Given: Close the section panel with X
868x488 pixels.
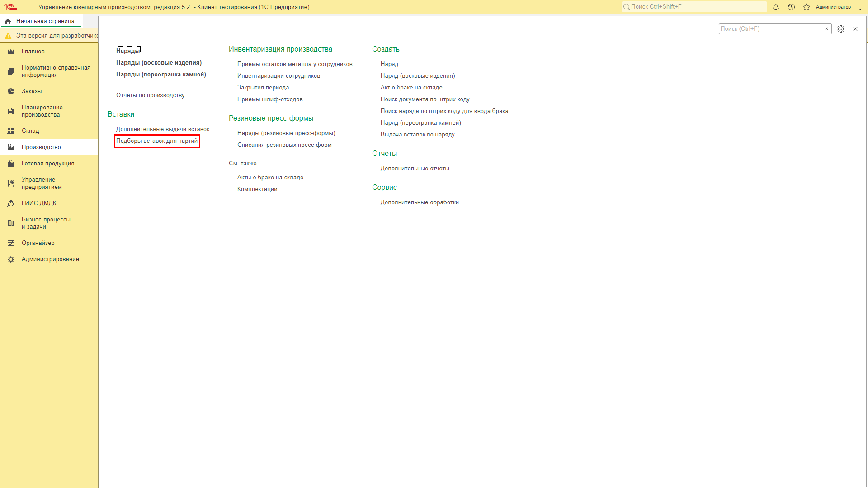Looking at the screenshot, I should [x=855, y=29].
